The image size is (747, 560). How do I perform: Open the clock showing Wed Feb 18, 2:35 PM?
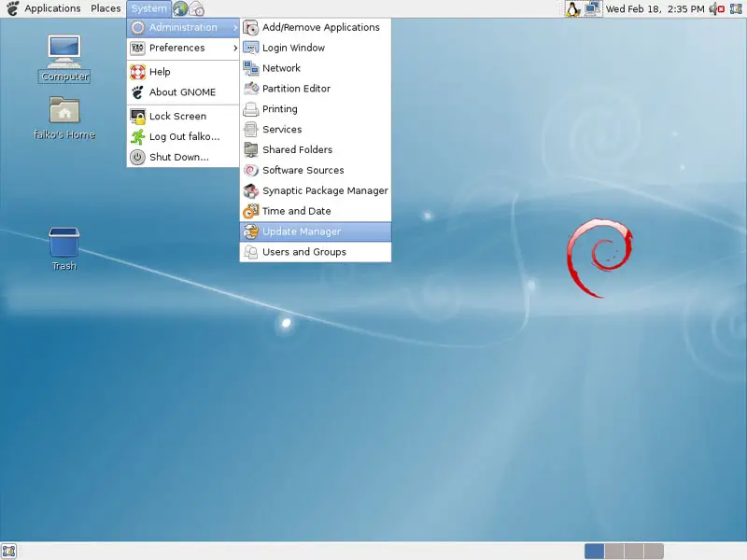click(655, 9)
